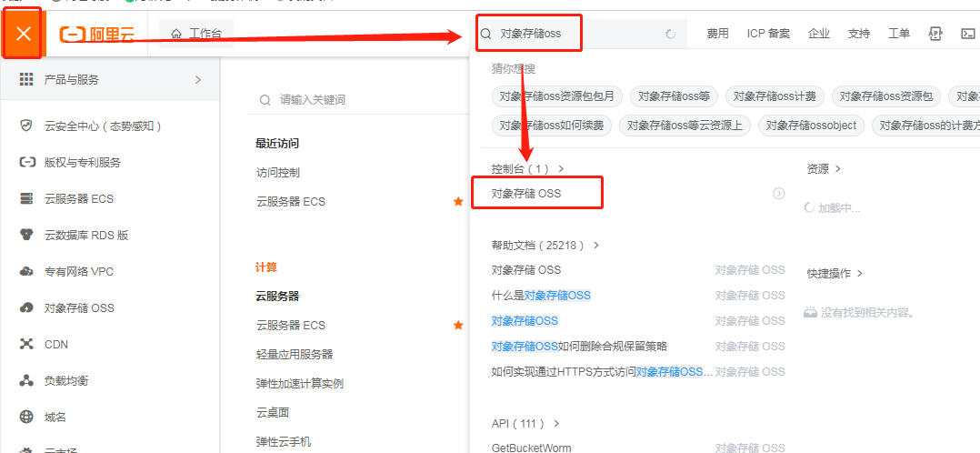Select the 对象存储oss如何续费 suggestion chip
980x453 pixels.
click(x=551, y=126)
